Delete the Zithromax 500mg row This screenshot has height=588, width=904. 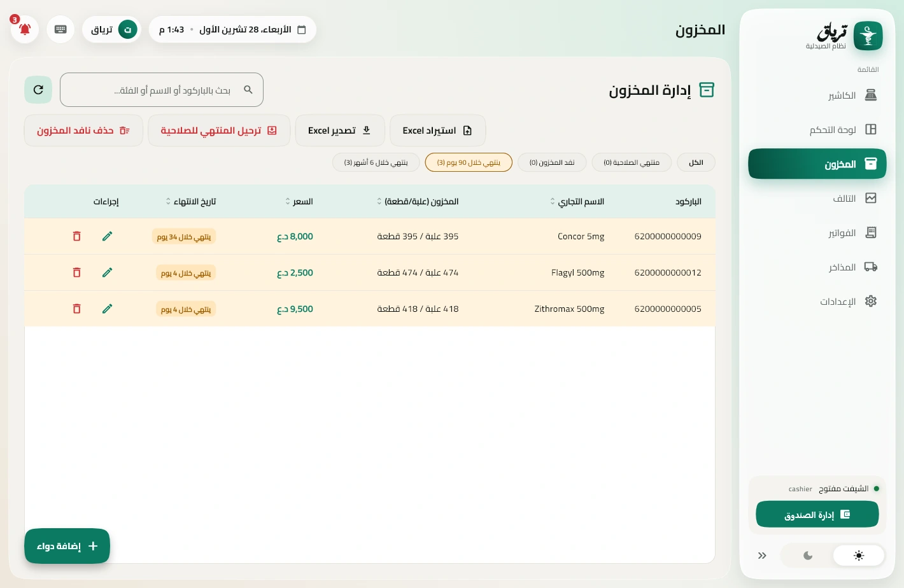[x=77, y=309]
